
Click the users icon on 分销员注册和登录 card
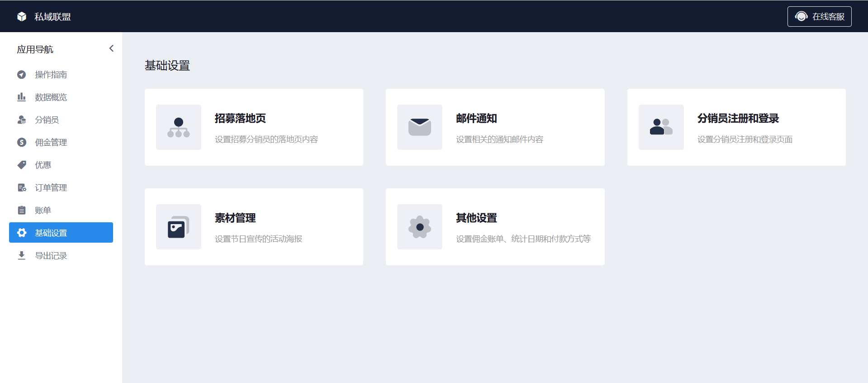661,127
